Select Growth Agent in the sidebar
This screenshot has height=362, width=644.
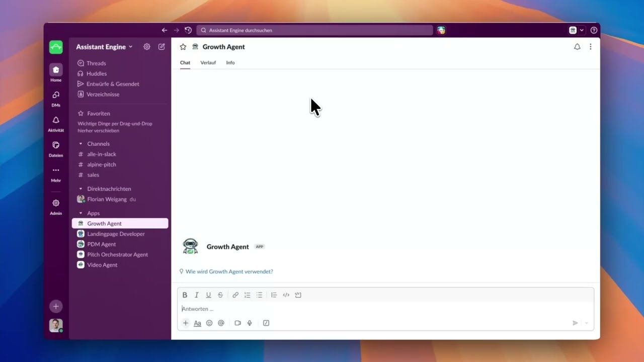[120, 223]
